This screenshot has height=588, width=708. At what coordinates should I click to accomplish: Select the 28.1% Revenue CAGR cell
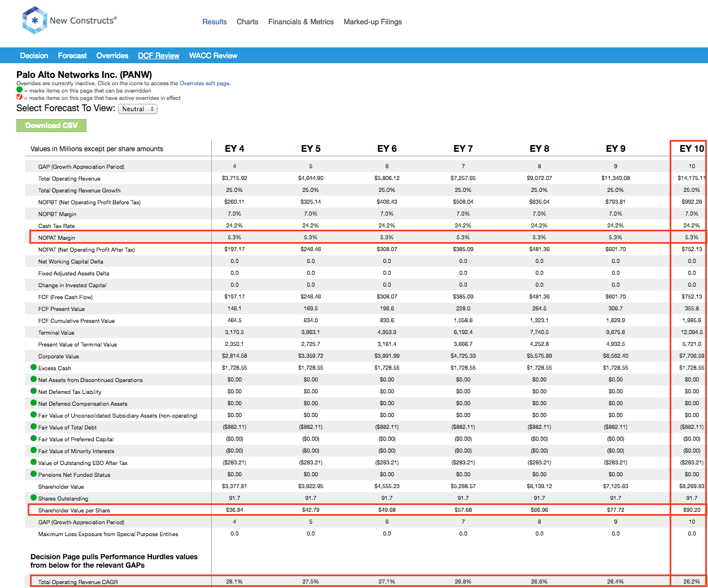[234, 582]
